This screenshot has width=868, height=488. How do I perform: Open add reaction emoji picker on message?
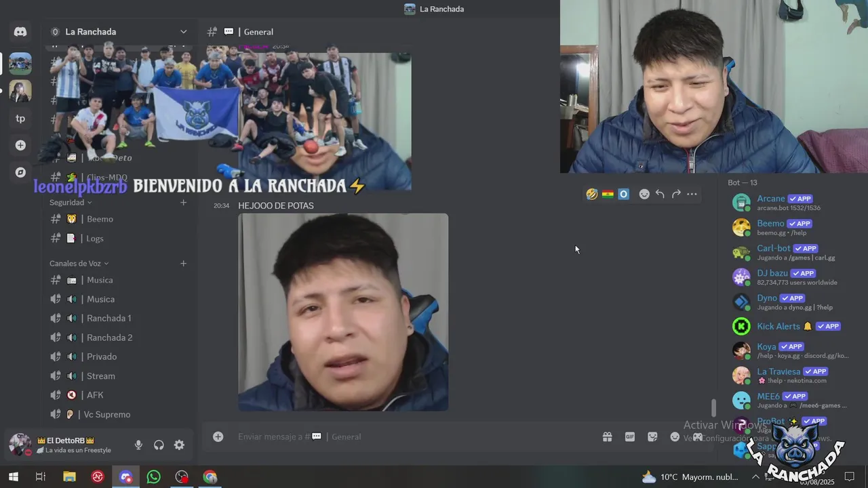[x=644, y=195]
